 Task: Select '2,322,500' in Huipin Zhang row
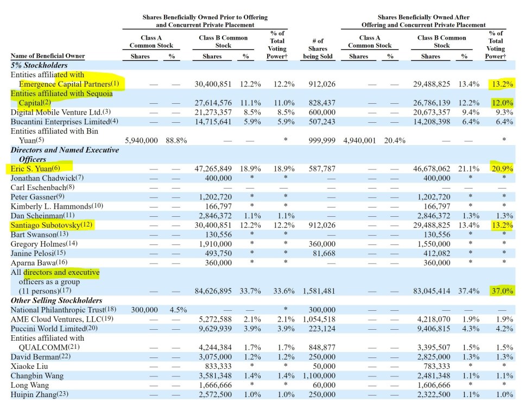tap(434, 395)
